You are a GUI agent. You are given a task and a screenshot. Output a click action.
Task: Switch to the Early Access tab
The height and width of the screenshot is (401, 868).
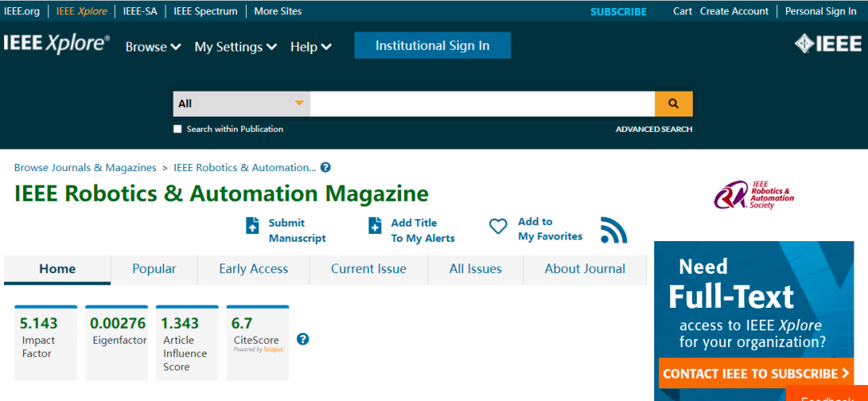pyautogui.click(x=253, y=269)
